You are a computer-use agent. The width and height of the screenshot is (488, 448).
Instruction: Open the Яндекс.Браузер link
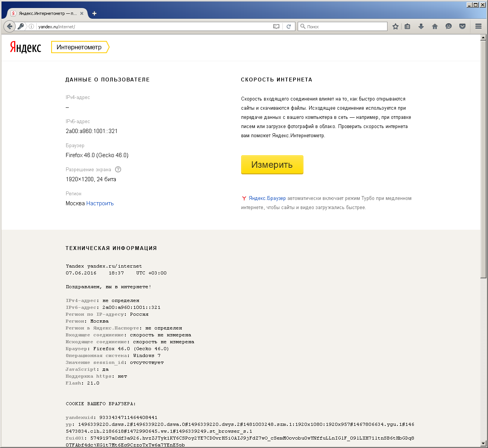pyautogui.click(x=267, y=198)
